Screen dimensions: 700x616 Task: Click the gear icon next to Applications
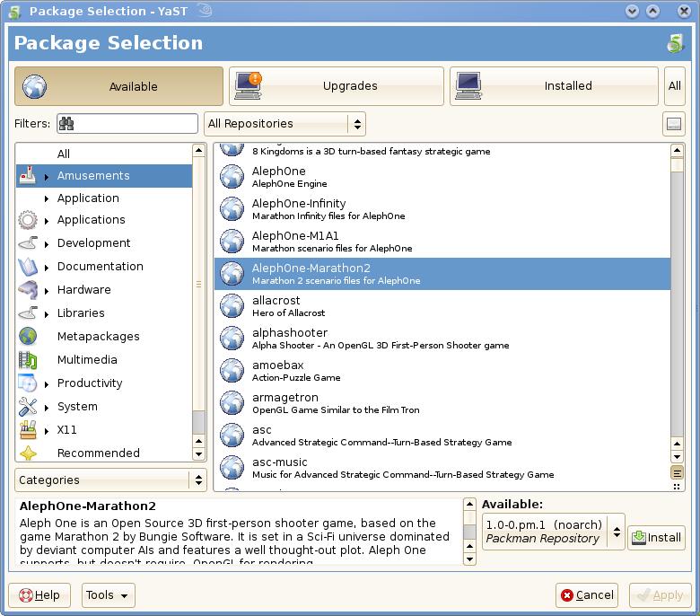[28, 220]
